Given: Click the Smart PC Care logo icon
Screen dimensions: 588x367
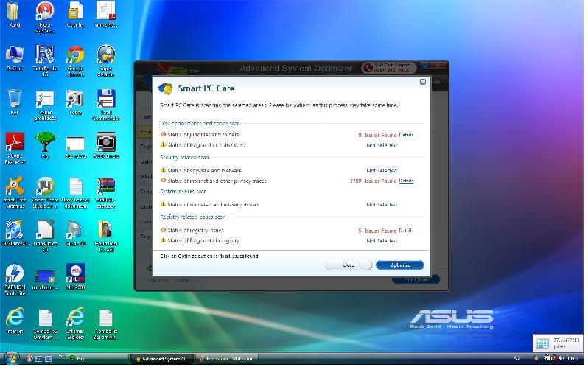Looking at the screenshot, I should [x=165, y=88].
